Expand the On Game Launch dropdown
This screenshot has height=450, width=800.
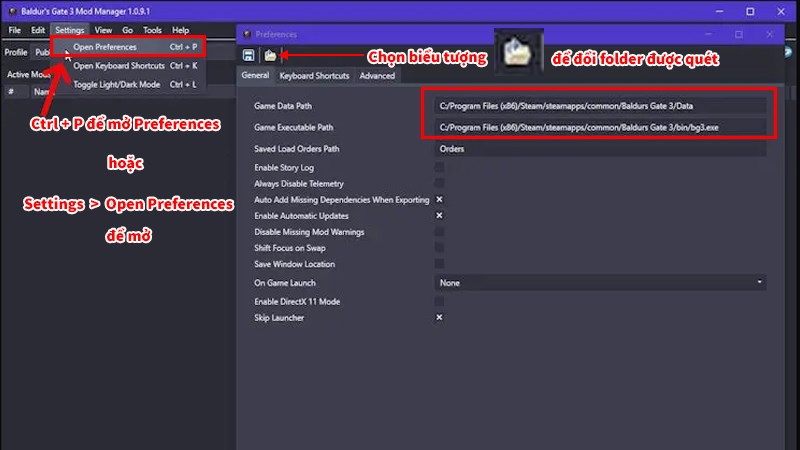[600, 283]
